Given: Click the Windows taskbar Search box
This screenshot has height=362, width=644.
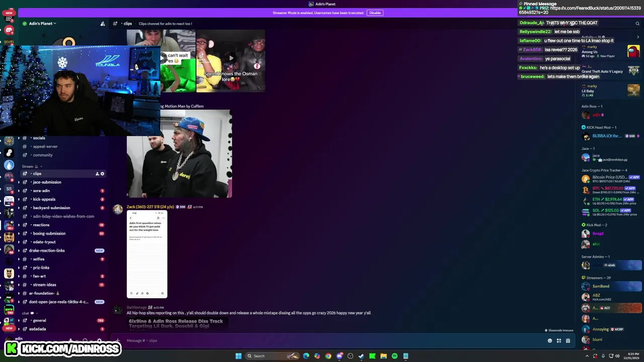Looking at the screenshot, I should pyautogui.click(x=273, y=356).
